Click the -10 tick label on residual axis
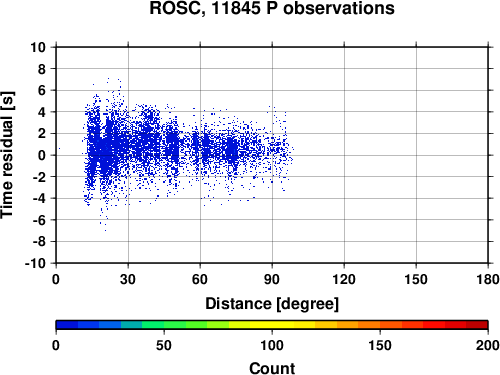500x375 pixels. (x=35, y=263)
